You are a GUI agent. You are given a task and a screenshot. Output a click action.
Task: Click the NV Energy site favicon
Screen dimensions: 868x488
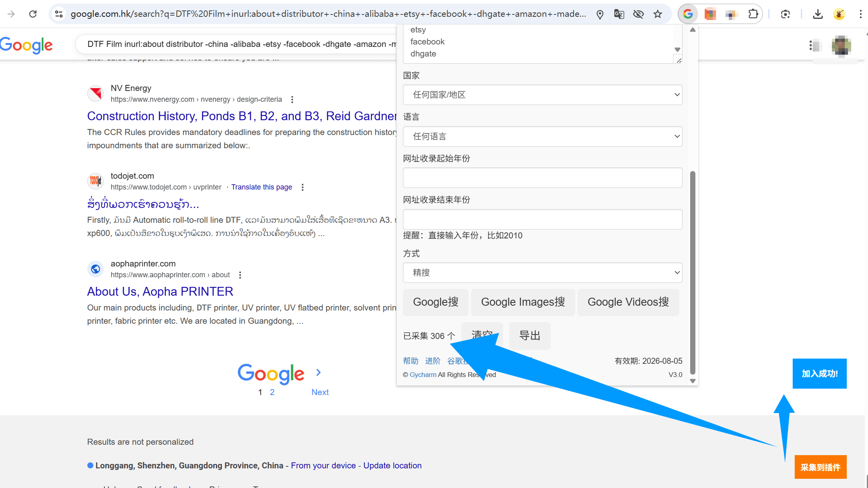[x=96, y=94]
